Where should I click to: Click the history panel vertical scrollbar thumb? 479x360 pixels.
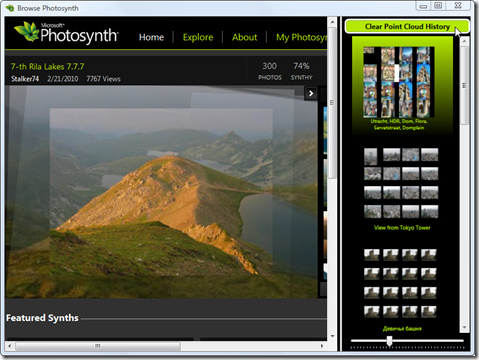464,85
